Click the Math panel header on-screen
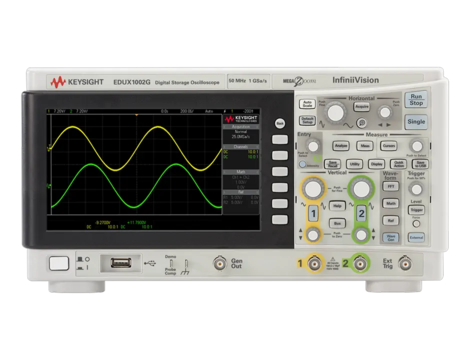470x360 pixels. click(241, 172)
